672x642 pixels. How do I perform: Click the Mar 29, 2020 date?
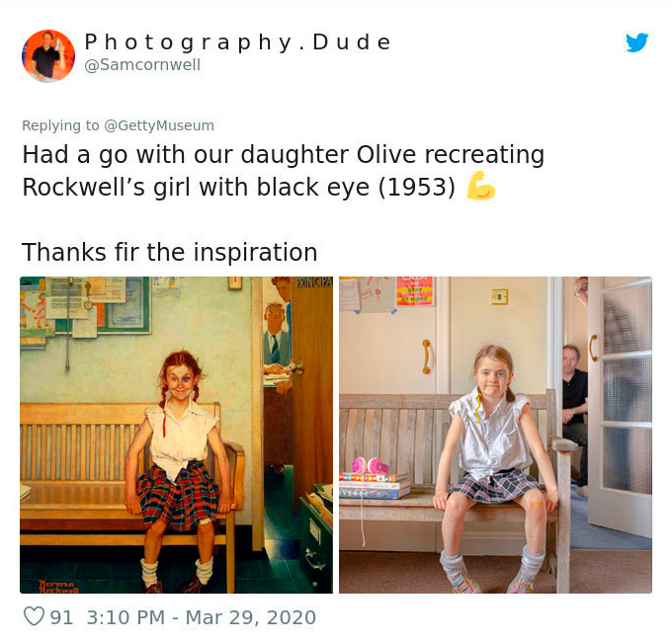(250, 617)
